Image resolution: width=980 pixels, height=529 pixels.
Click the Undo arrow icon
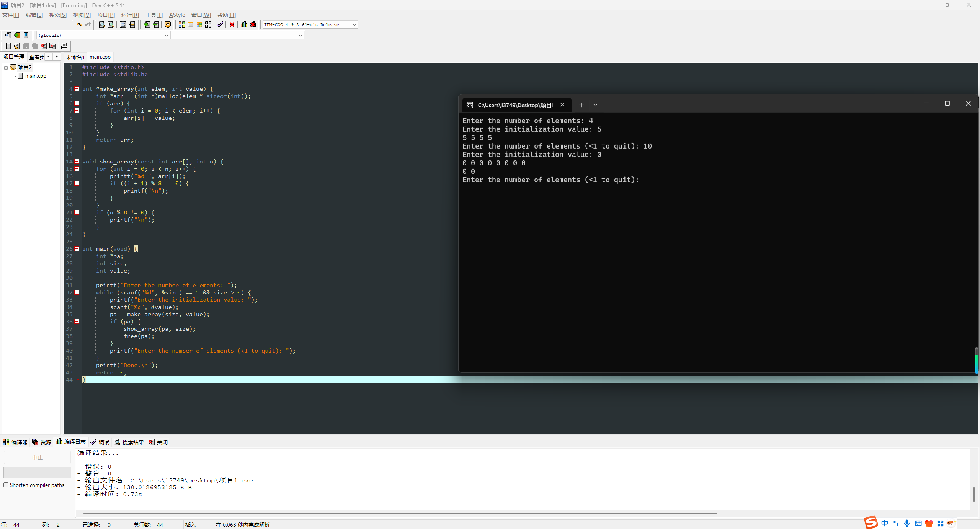tap(79, 24)
